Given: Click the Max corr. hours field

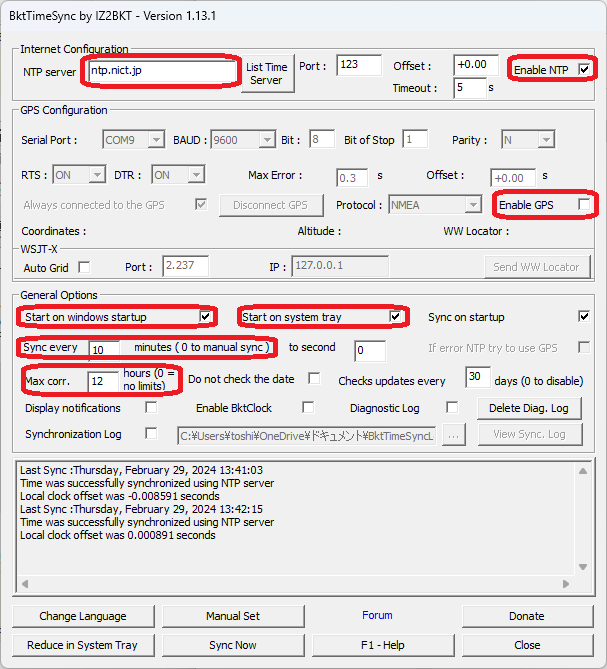Looking at the screenshot, I should point(103,381).
